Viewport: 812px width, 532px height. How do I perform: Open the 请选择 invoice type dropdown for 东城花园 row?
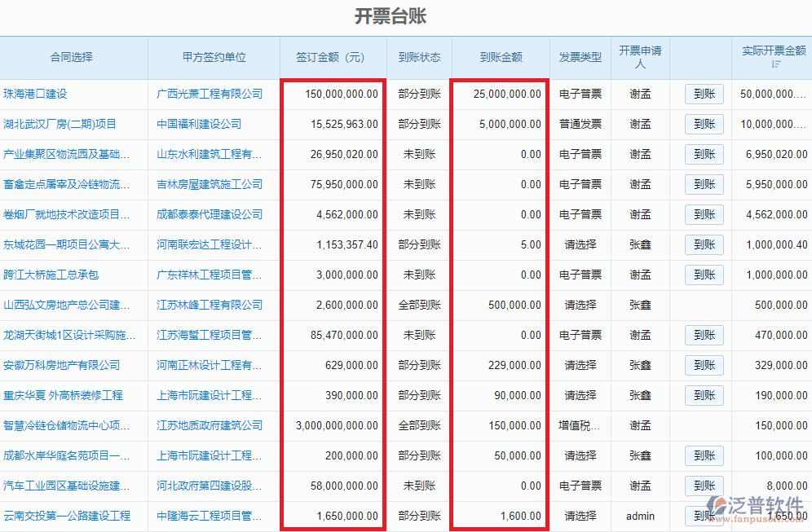click(x=579, y=244)
